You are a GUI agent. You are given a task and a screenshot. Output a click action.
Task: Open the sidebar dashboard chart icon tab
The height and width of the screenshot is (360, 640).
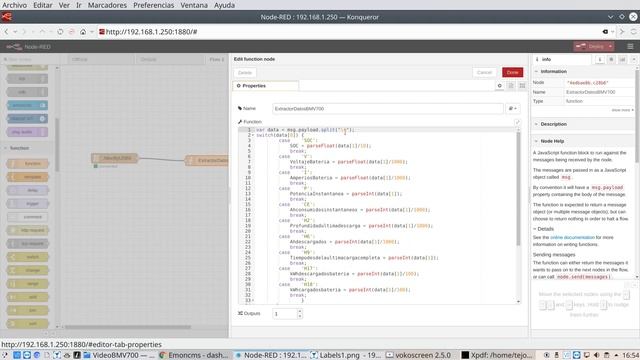(622, 60)
